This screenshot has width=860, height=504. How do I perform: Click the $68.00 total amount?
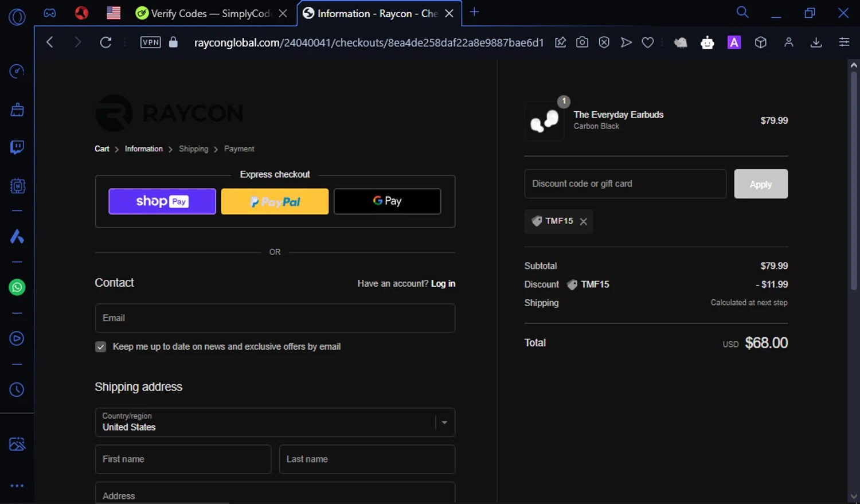tap(766, 343)
